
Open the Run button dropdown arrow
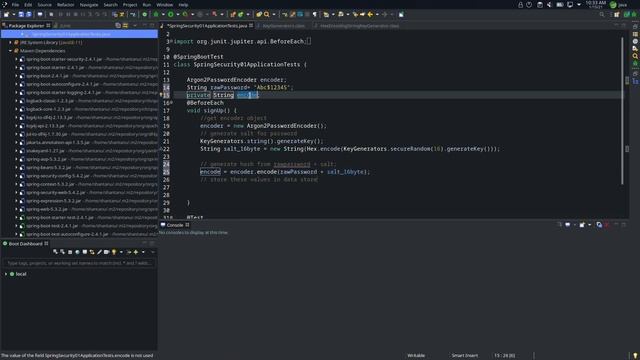[178, 14]
